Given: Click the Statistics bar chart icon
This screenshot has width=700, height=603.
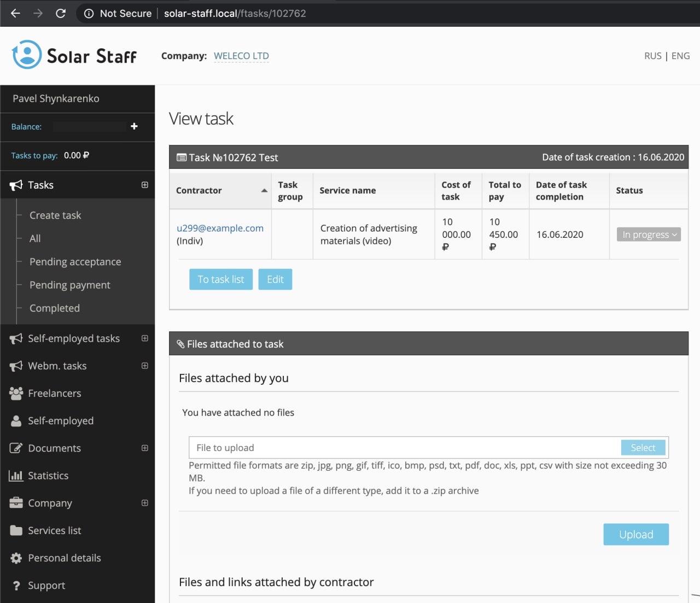Looking at the screenshot, I should [x=16, y=476].
